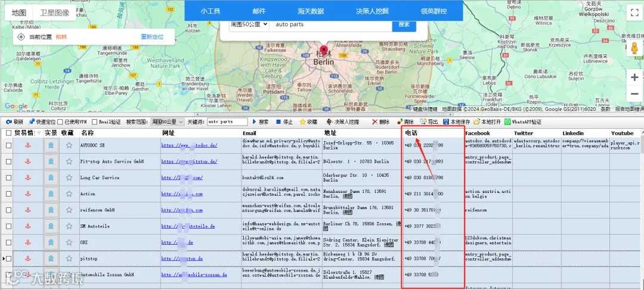
Task: Switch map to 卫星图像 view
Action: (55, 13)
